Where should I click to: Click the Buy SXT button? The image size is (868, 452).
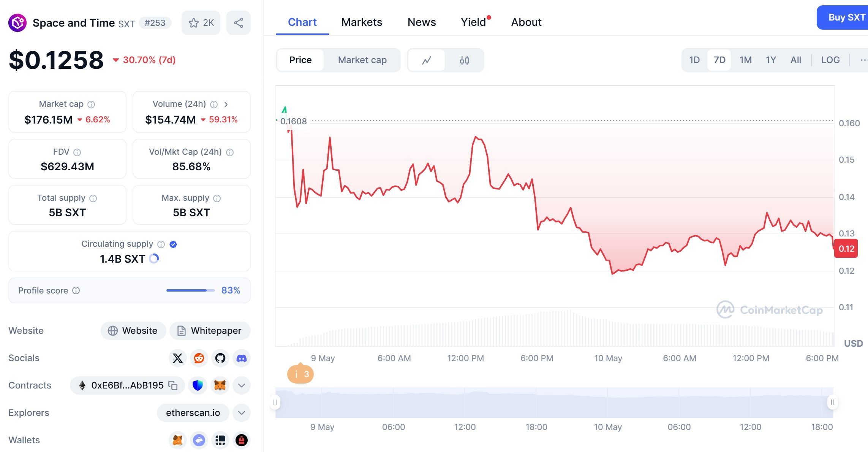[x=847, y=17]
